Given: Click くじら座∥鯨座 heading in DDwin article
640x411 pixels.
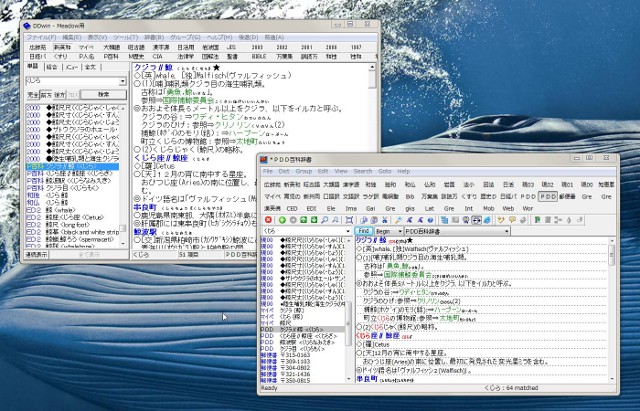Looking at the screenshot, I should click(x=161, y=158).
